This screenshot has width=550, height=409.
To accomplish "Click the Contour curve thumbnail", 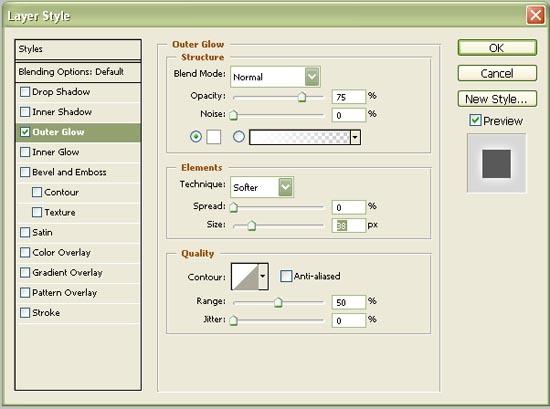I will tap(245, 277).
